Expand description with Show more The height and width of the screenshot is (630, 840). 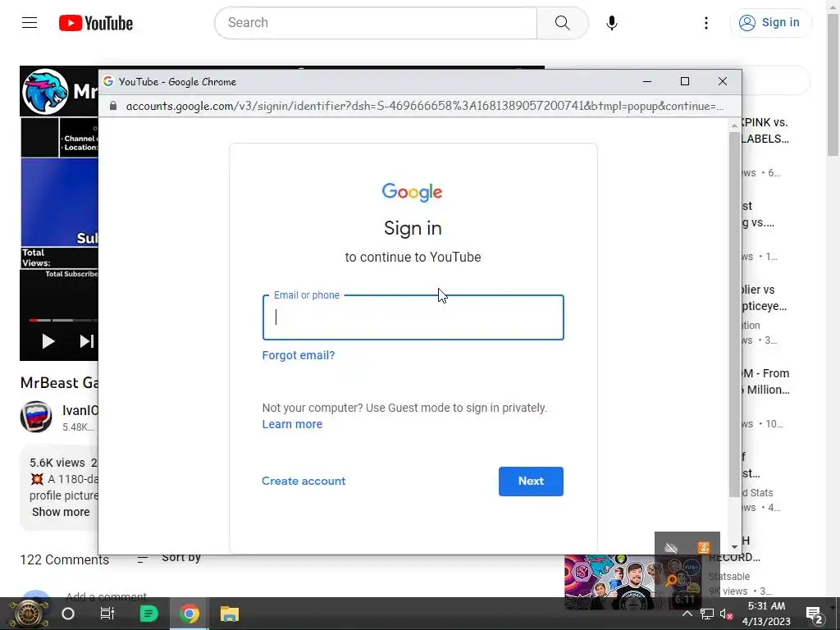[61, 512]
